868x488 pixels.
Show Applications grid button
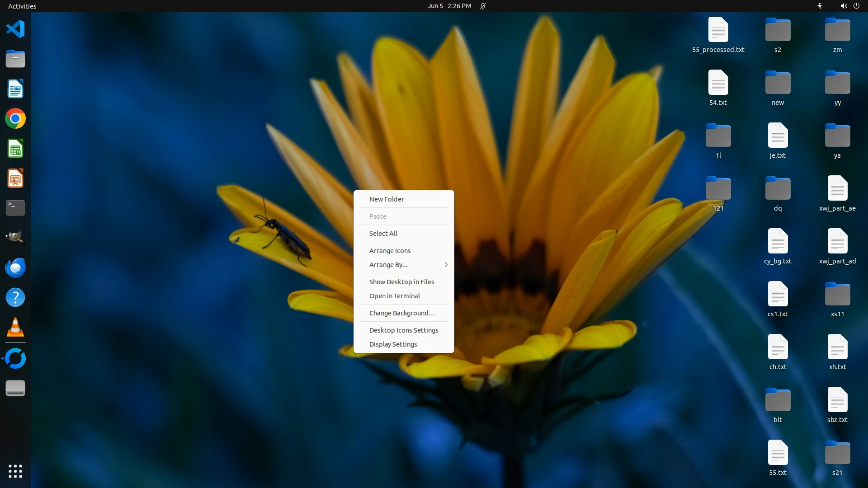pyautogui.click(x=15, y=471)
